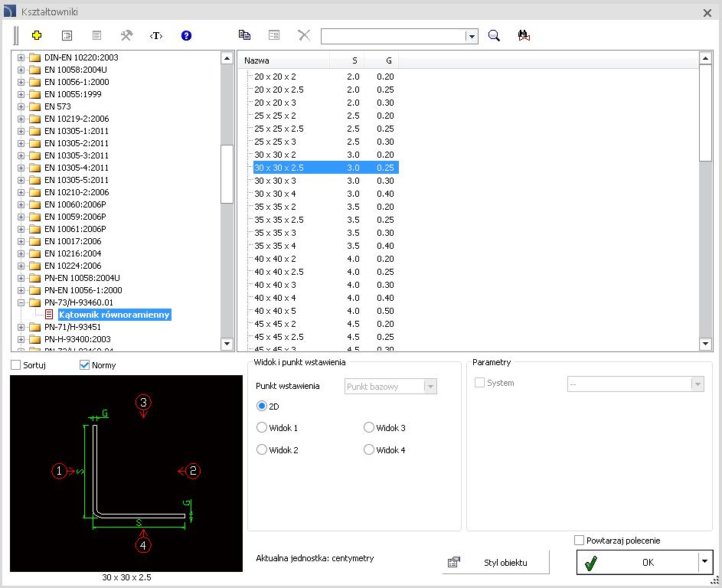The width and height of the screenshot is (722, 588).
Task: Select the Widok 1 radio option
Action: point(262,427)
